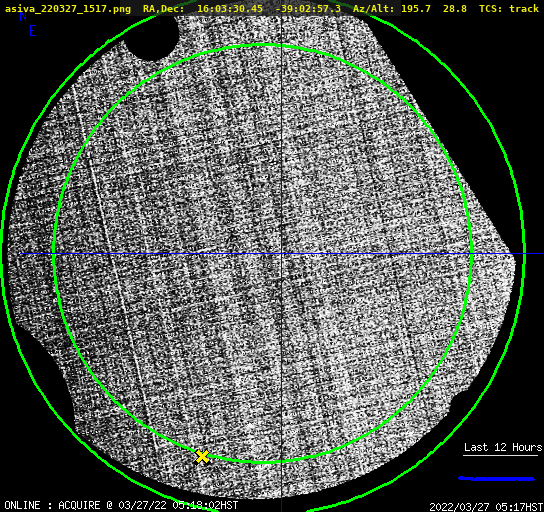The height and width of the screenshot is (512, 544).
Task: Click the RA,Dec label
Action: point(164,9)
